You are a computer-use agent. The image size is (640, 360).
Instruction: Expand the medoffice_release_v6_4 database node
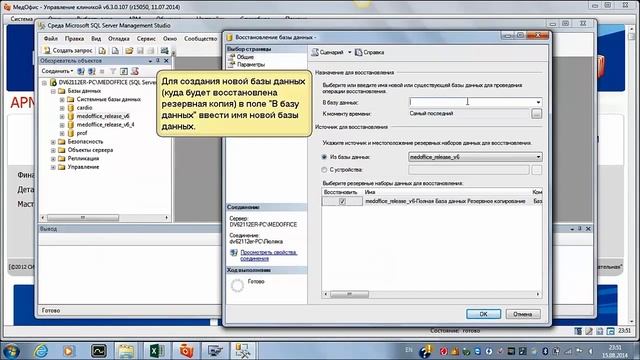point(62,125)
